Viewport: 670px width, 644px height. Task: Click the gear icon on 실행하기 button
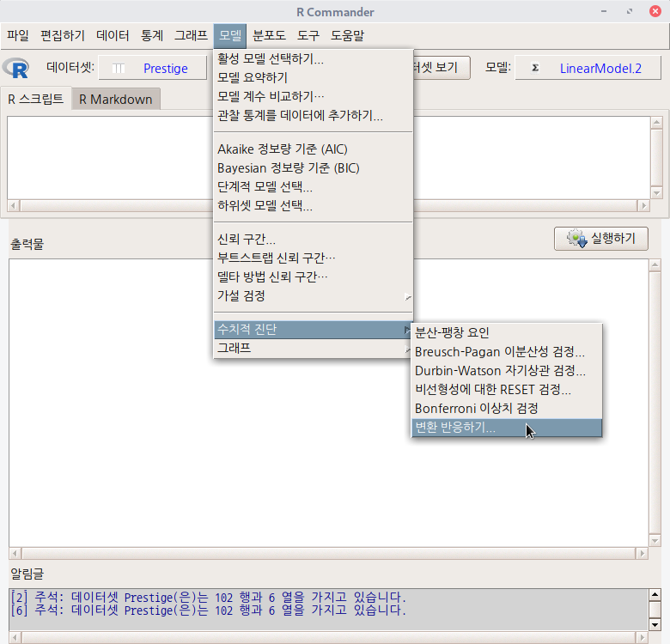(577, 239)
